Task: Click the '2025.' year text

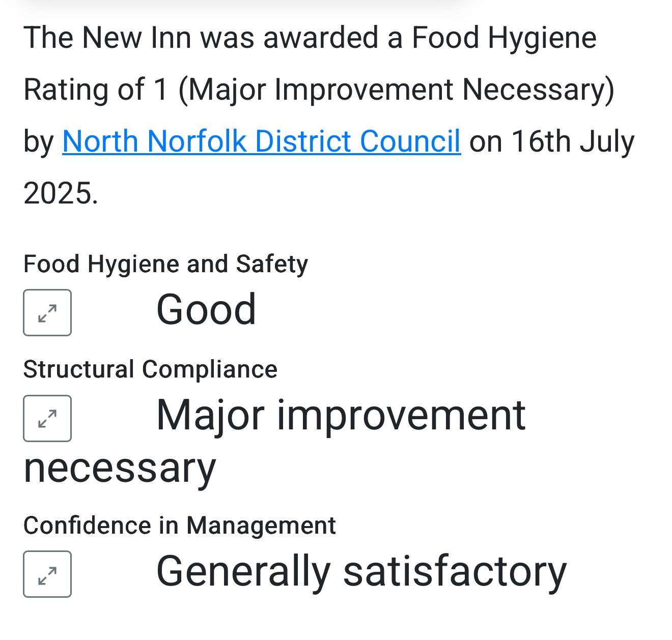Action: (x=61, y=193)
